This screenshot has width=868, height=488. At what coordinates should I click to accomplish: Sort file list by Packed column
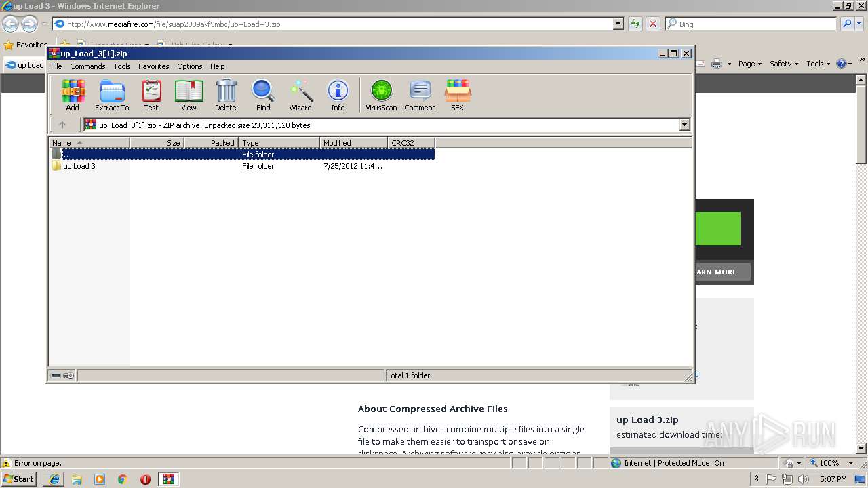coord(211,142)
